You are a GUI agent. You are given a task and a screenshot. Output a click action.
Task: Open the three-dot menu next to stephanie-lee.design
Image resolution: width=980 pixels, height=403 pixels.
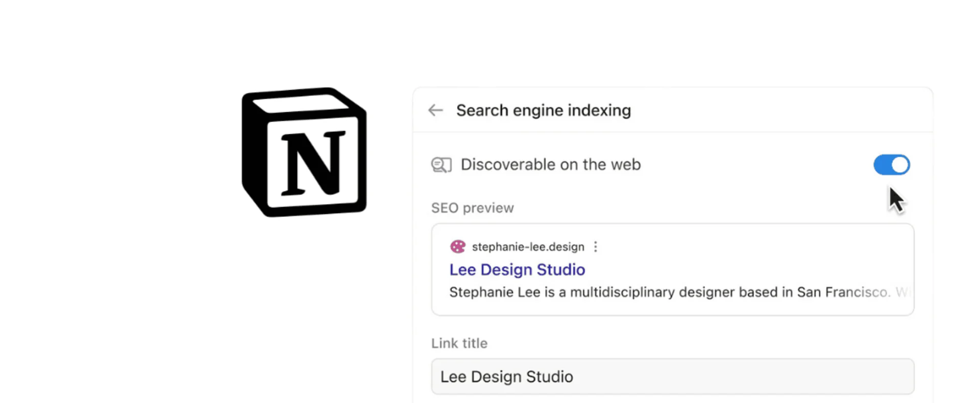[595, 247]
